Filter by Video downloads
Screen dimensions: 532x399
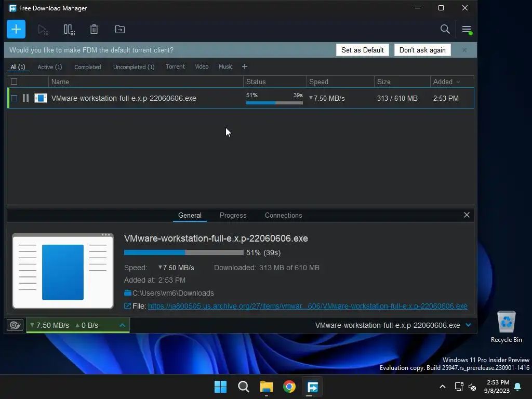tap(202, 66)
